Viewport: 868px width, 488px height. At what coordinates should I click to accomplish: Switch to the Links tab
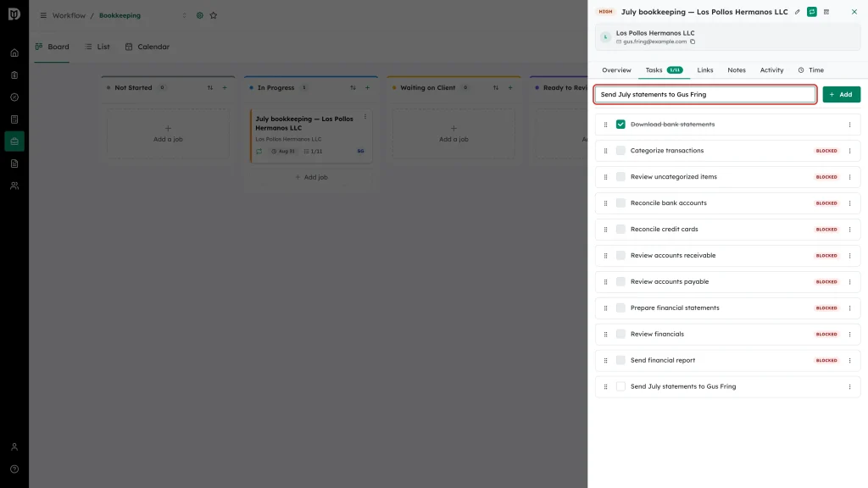point(704,70)
